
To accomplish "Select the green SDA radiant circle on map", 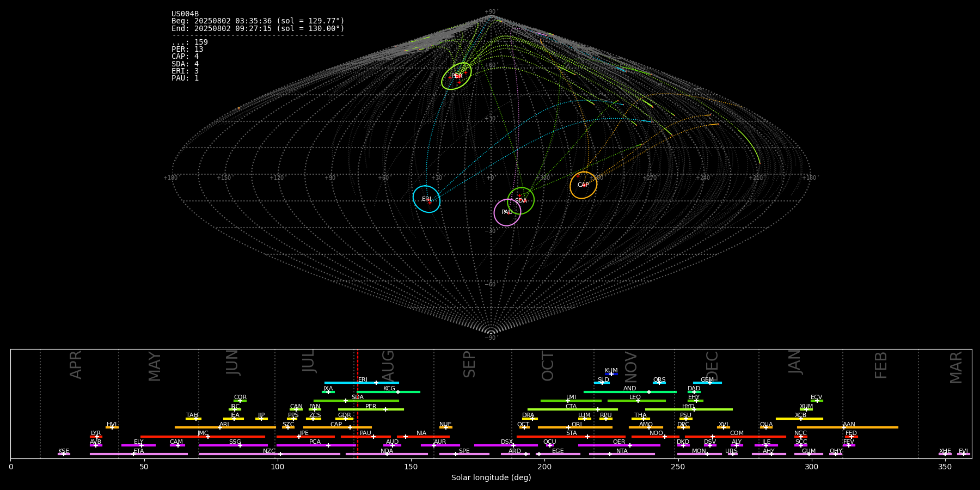I will pos(521,200).
